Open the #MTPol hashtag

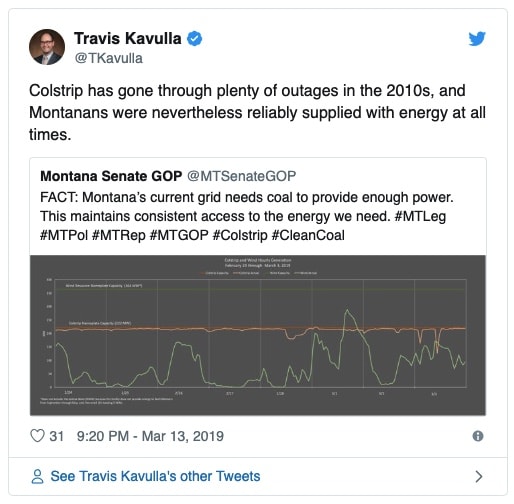(x=64, y=235)
